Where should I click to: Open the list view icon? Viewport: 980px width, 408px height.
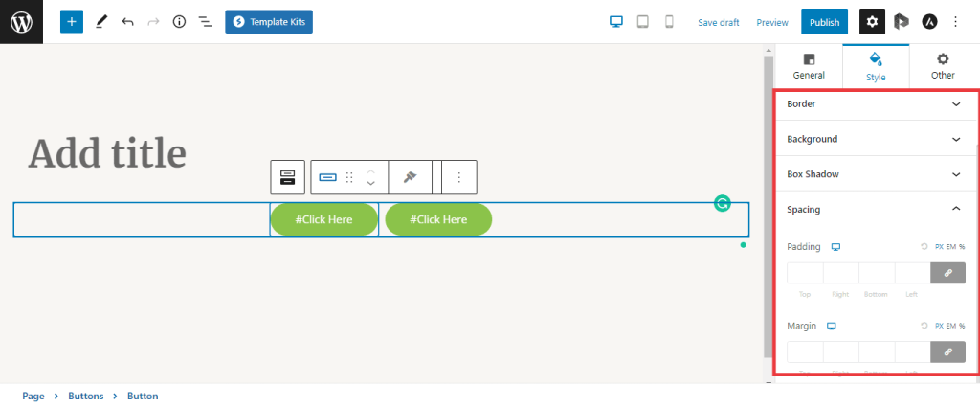pos(205,21)
